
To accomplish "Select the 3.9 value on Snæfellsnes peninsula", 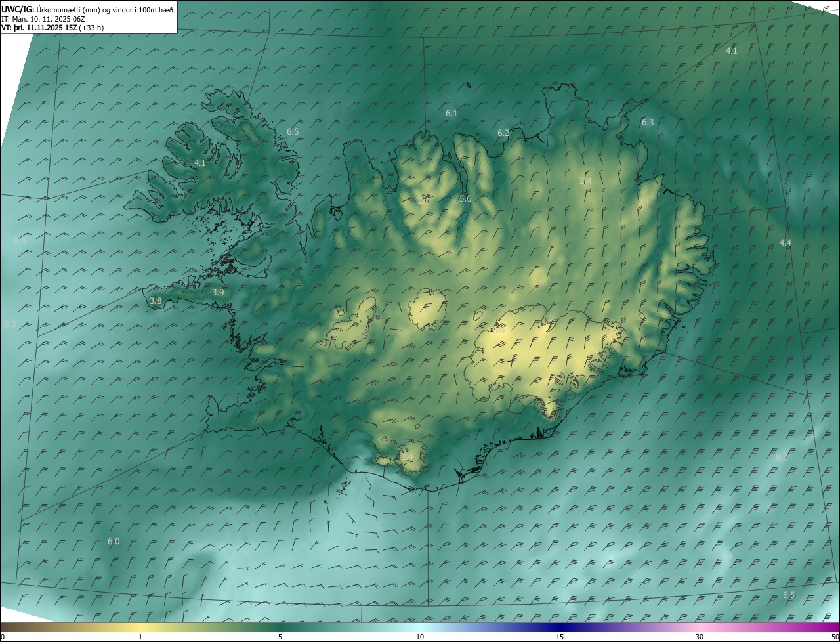I will tap(219, 293).
